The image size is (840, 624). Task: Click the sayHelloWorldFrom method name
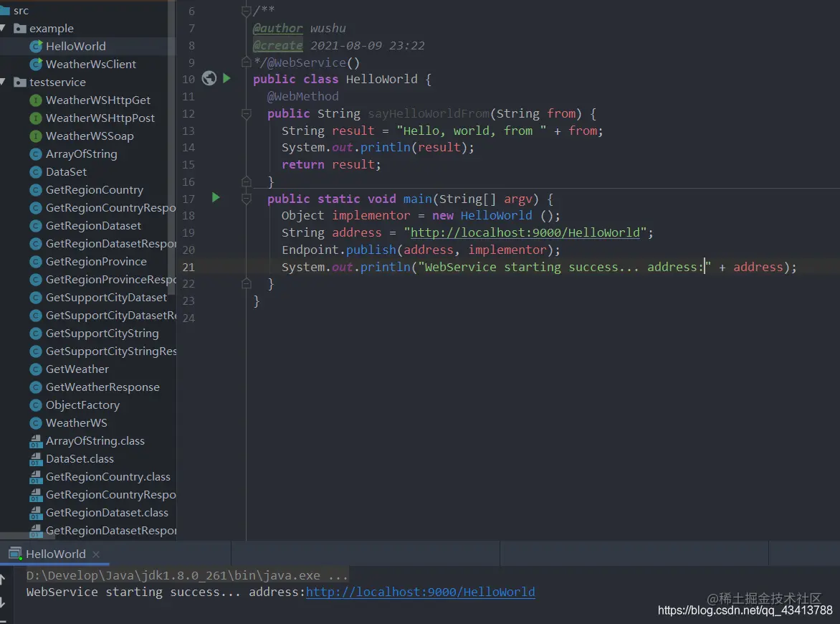[429, 113]
